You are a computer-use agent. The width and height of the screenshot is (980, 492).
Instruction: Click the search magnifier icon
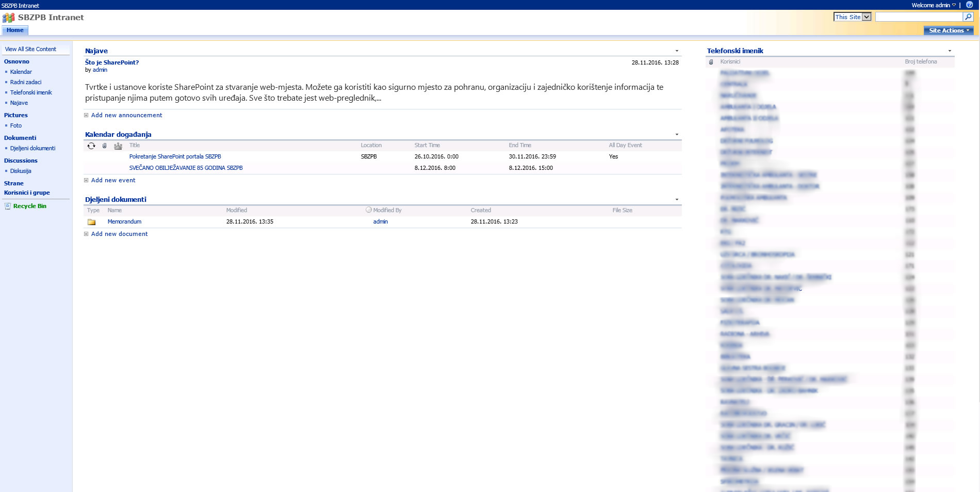point(968,17)
